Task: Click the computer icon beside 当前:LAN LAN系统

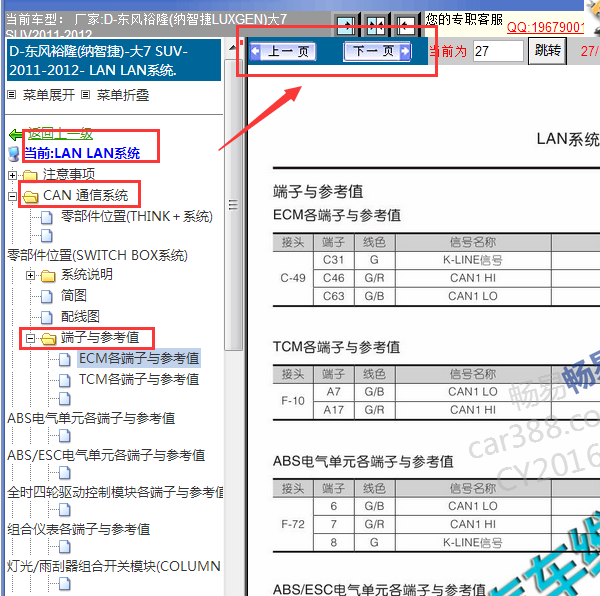Action: tap(14, 153)
